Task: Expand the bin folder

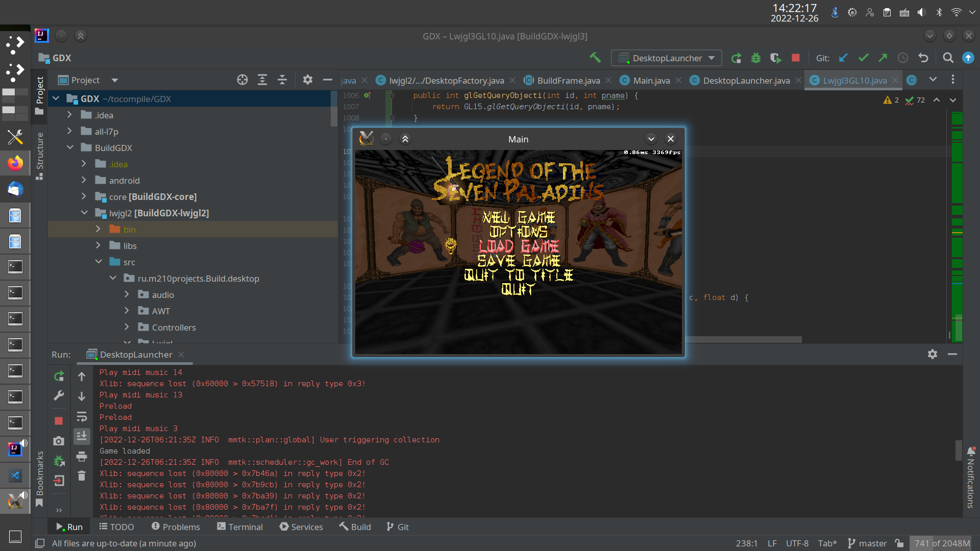Action: (x=99, y=230)
